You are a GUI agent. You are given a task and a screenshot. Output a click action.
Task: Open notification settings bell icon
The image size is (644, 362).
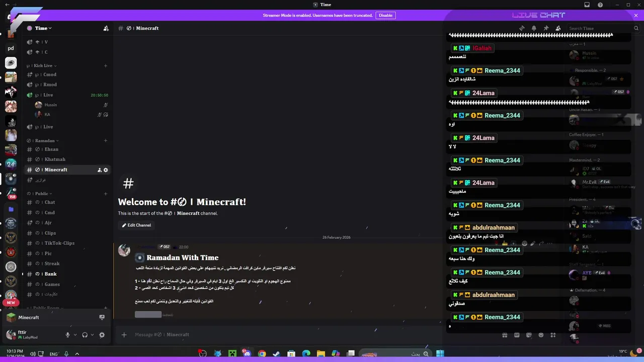(534, 28)
